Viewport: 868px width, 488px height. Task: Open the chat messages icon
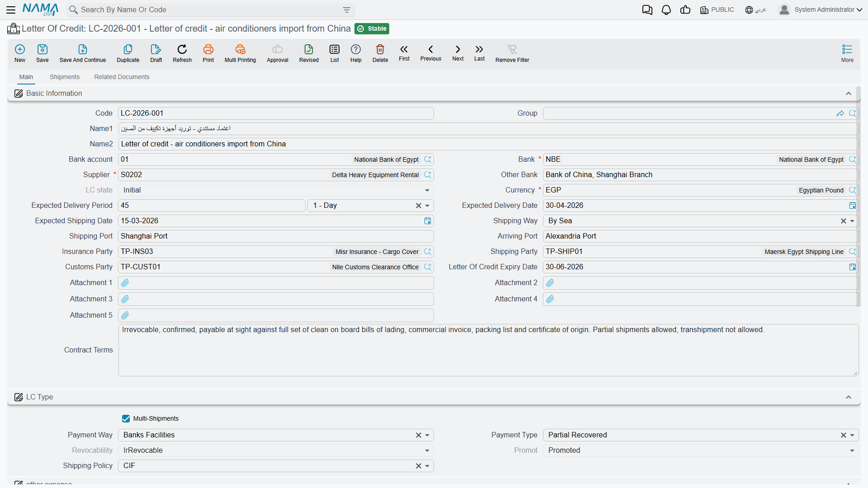click(647, 9)
